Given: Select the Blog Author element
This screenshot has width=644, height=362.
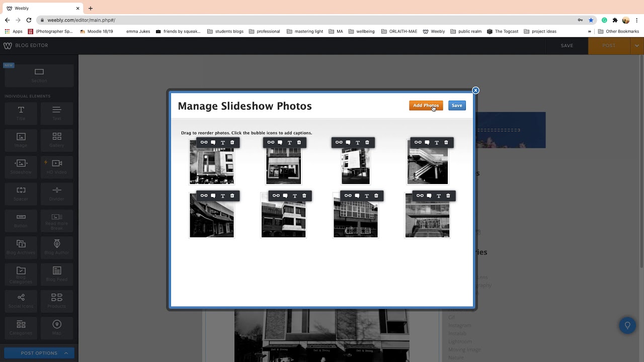Looking at the screenshot, I should pos(57,247).
